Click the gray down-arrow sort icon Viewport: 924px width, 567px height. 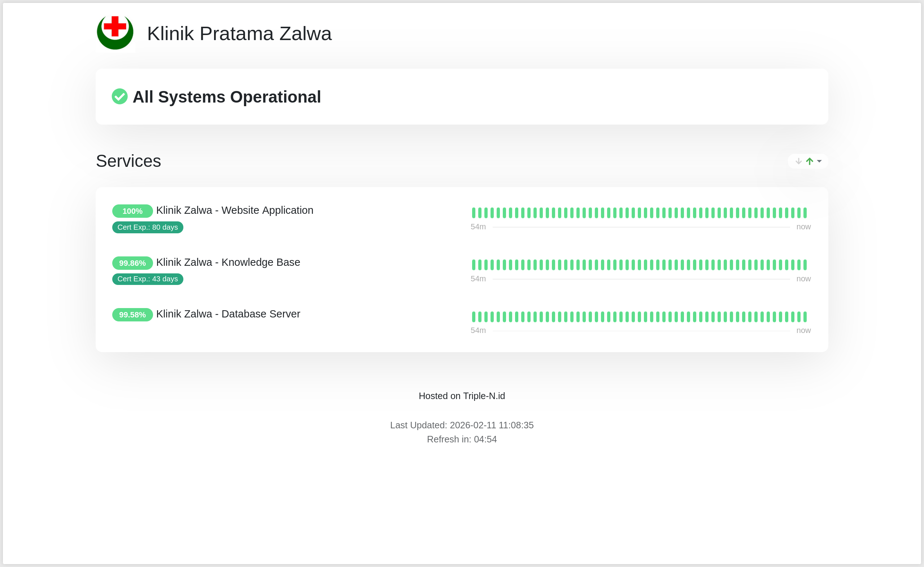798,161
